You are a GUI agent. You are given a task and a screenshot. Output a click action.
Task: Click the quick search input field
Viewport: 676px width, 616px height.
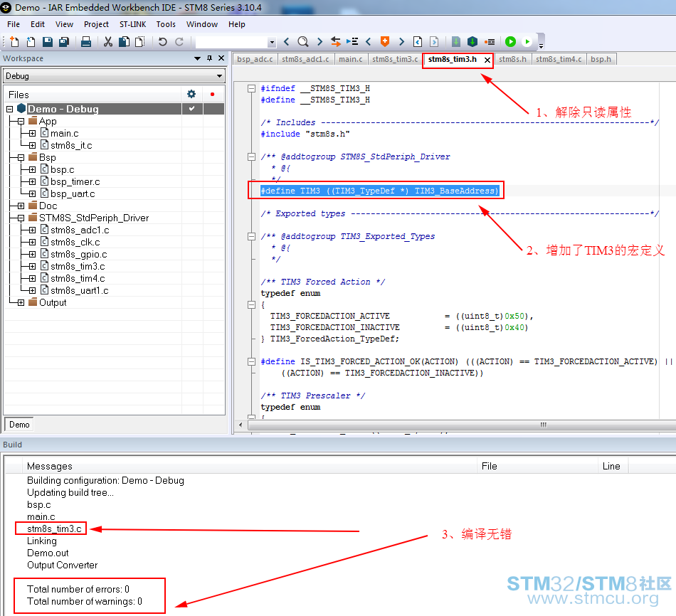[x=231, y=42]
